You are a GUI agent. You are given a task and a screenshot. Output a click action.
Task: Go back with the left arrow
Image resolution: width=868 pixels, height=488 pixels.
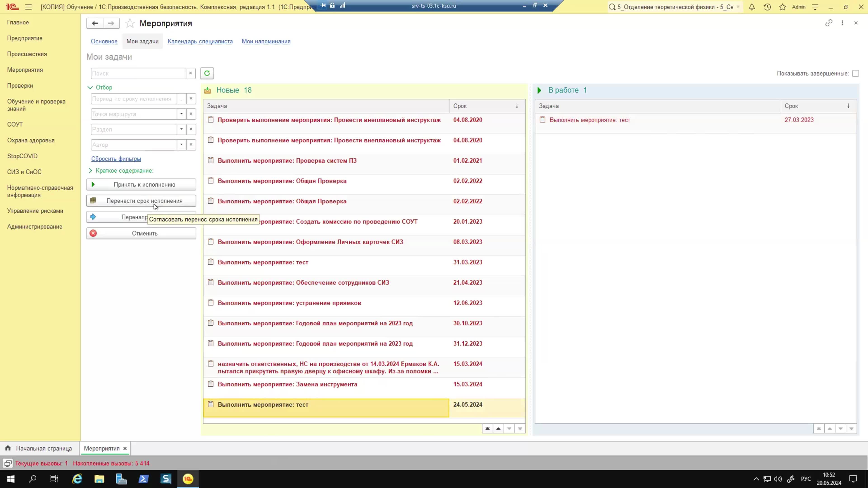(95, 23)
